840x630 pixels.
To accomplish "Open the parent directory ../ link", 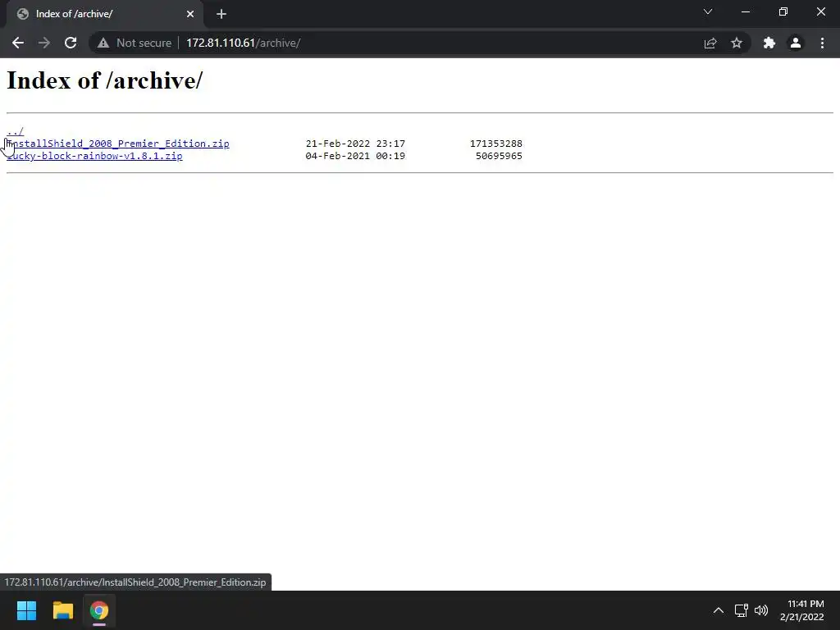I will 15,131.
